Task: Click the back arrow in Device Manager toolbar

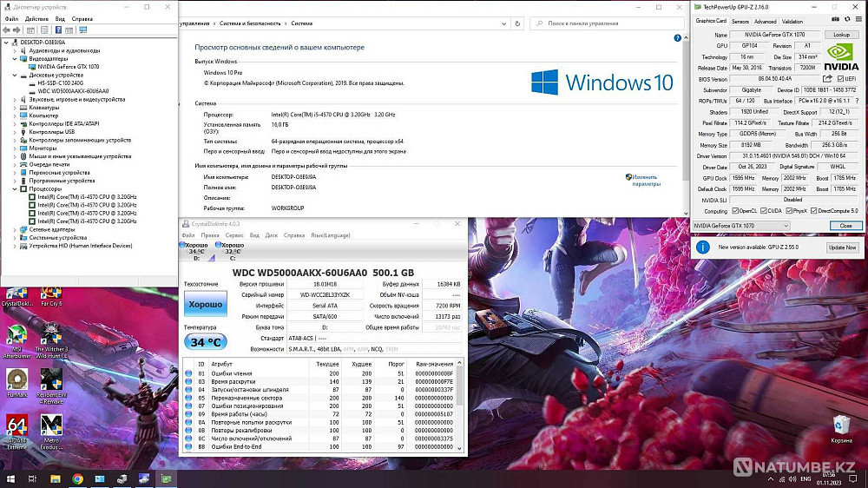Action: (x=6, y=30)
